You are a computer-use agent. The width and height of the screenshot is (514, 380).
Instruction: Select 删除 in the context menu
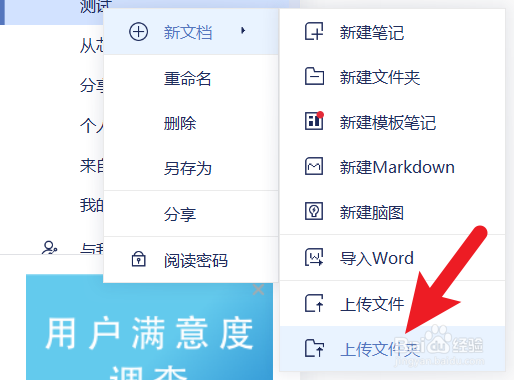click(x=191, y=123)
